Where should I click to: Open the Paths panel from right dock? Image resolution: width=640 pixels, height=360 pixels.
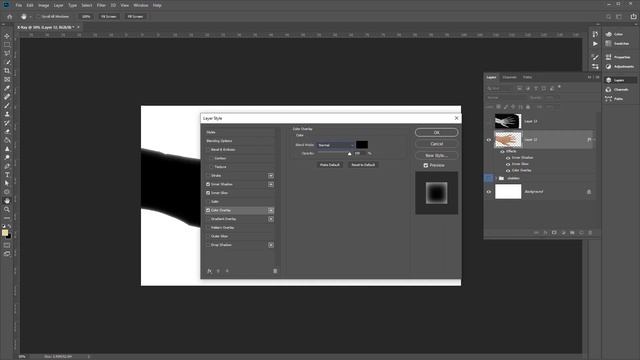click(615, 99)
